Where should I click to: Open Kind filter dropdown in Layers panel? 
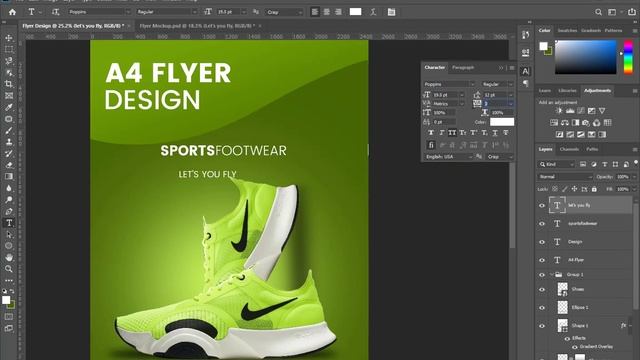tap(557, 164)
